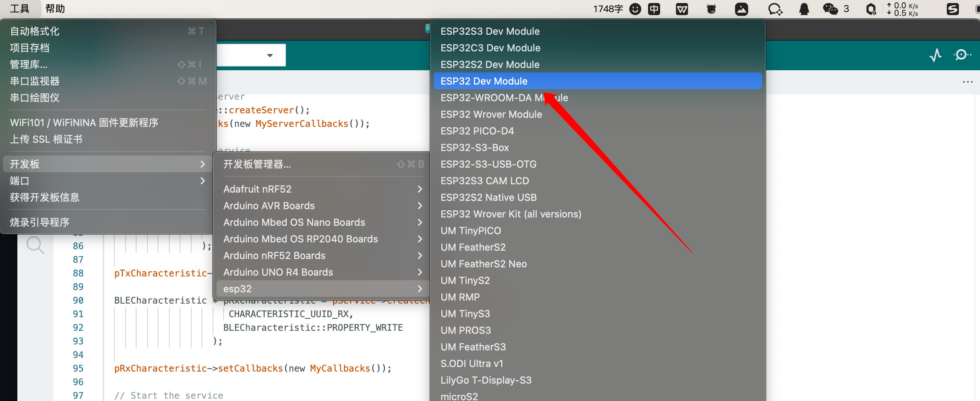Viewport: 980px width, 401px height.
Task: Select ESP32S3 CAM LCD board
Action: coord(598,180)
